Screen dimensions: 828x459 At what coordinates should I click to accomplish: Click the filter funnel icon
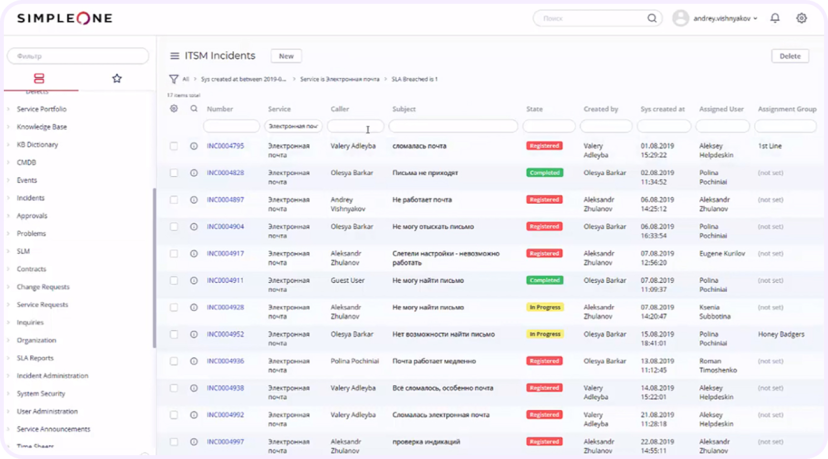click(x=173, y=79)
